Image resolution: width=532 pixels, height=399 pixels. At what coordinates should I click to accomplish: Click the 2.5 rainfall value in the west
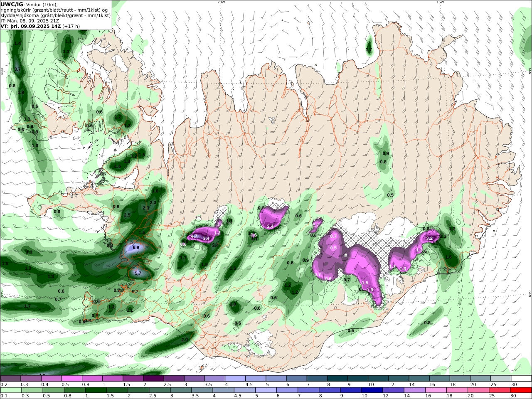point(127,215)
